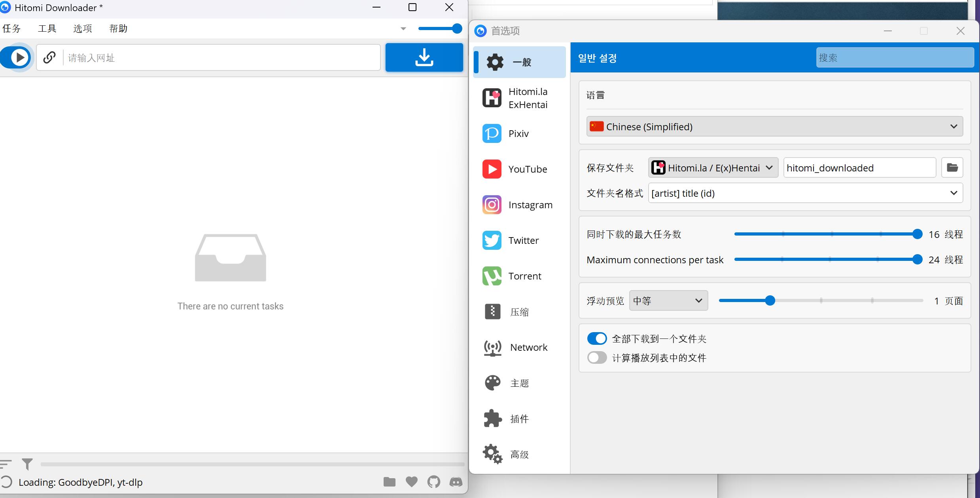Expand the Chinese (Simplified) language dropdown
Screen dimensions: 980x498
pos(774,127)
